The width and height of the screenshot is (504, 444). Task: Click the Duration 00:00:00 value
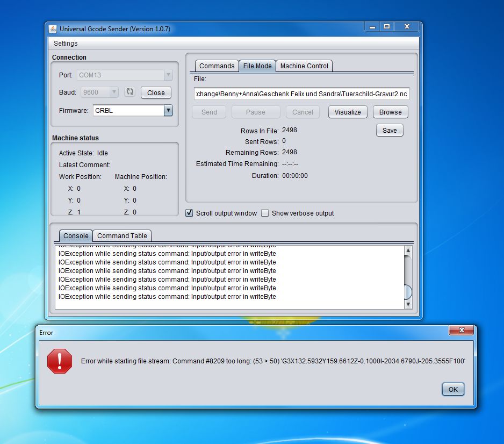295,176
